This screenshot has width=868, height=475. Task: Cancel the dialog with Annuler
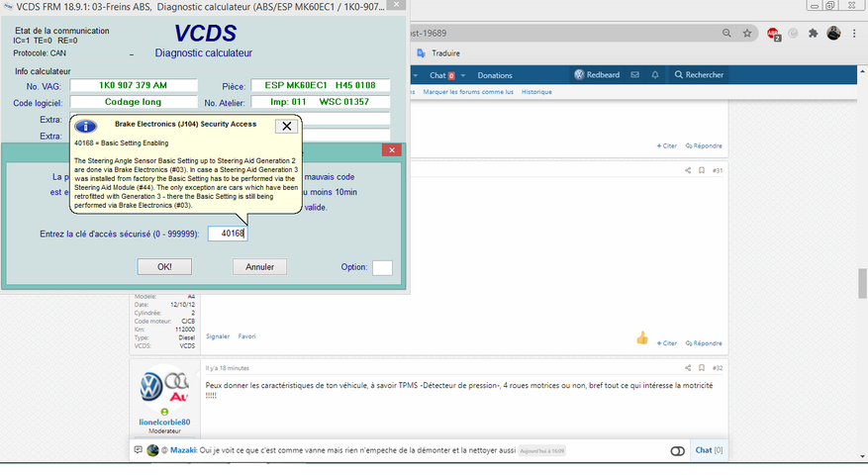tap(259, 267)
